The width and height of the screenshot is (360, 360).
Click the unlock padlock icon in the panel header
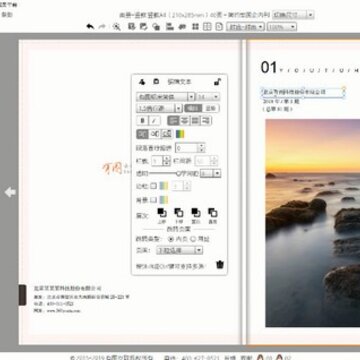coord(218,82)
